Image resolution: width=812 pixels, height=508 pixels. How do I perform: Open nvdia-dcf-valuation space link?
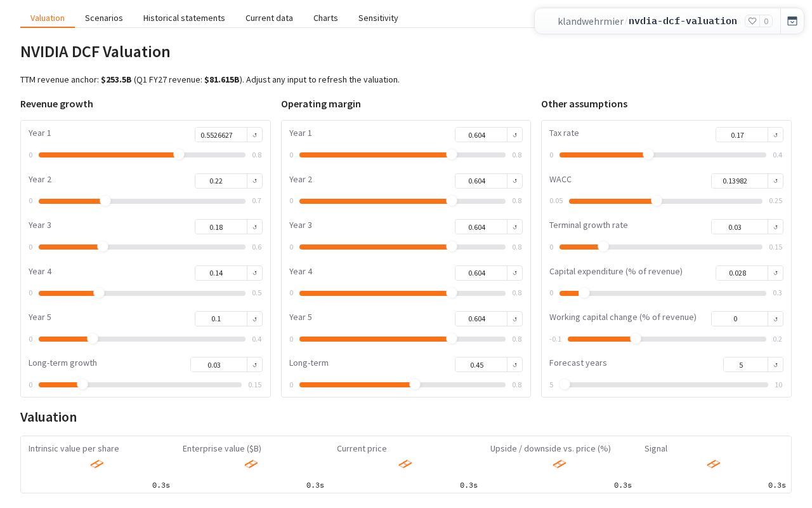click(x=683, y=21)
